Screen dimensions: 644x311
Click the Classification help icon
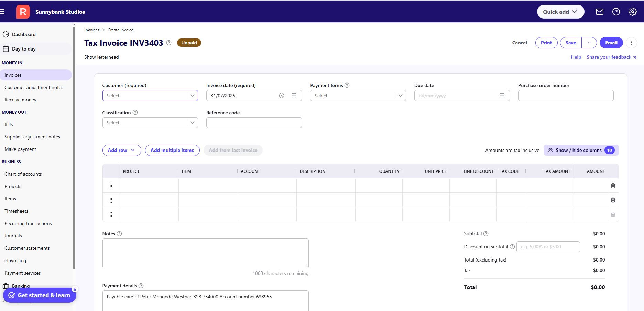click(x=135, y=112)
